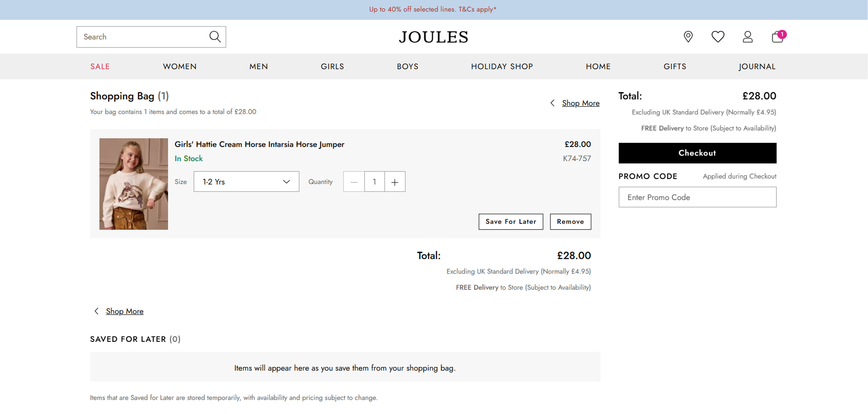Click the item price £28.00 beside title
The width and height of the screenshot is (868, 414).
click(578, 144)
